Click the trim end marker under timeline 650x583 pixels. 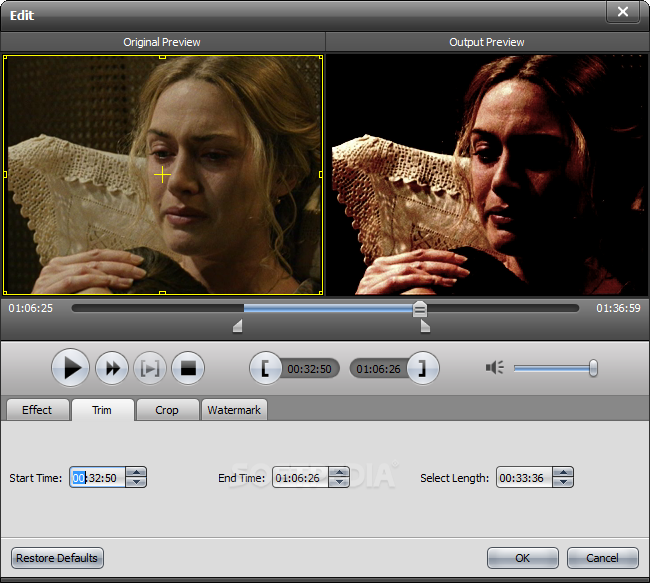(425, 326)
